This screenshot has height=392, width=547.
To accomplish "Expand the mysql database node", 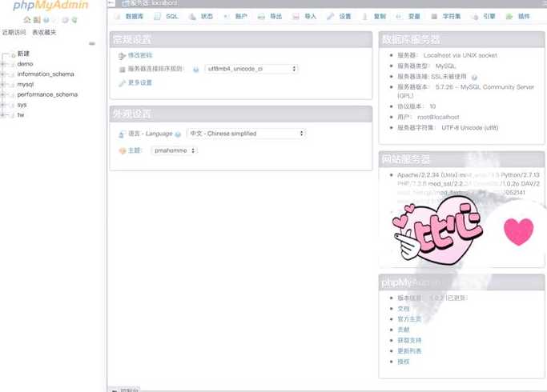I will coord(3,84).
